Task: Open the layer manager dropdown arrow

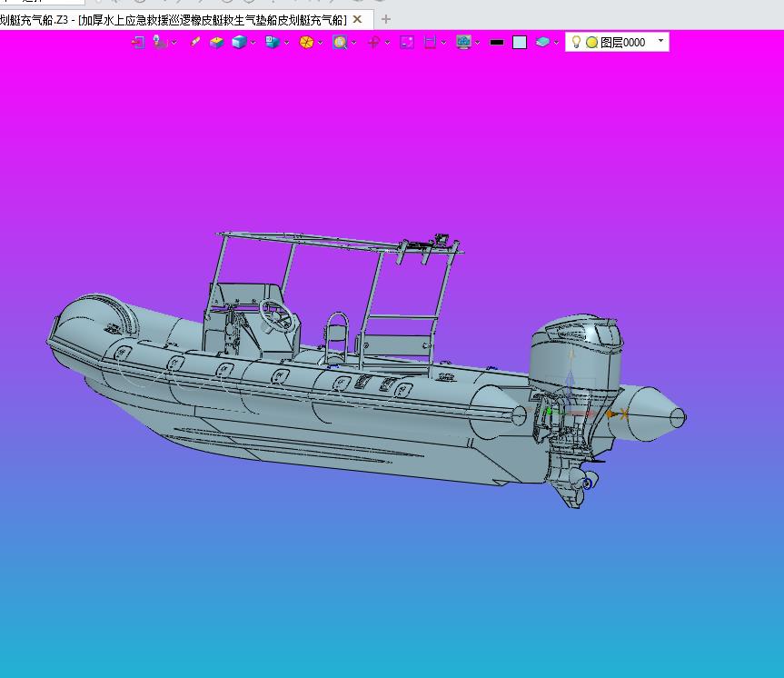Action: click(x=556, y=43)
